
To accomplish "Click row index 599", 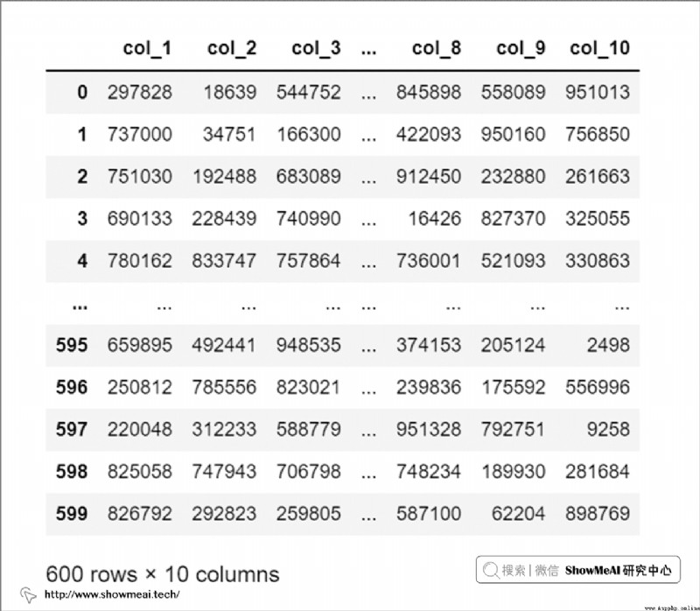I will point(72,514).
